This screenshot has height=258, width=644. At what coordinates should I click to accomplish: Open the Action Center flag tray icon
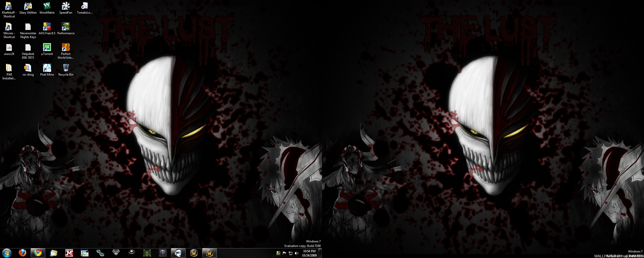tap(285, 253)
